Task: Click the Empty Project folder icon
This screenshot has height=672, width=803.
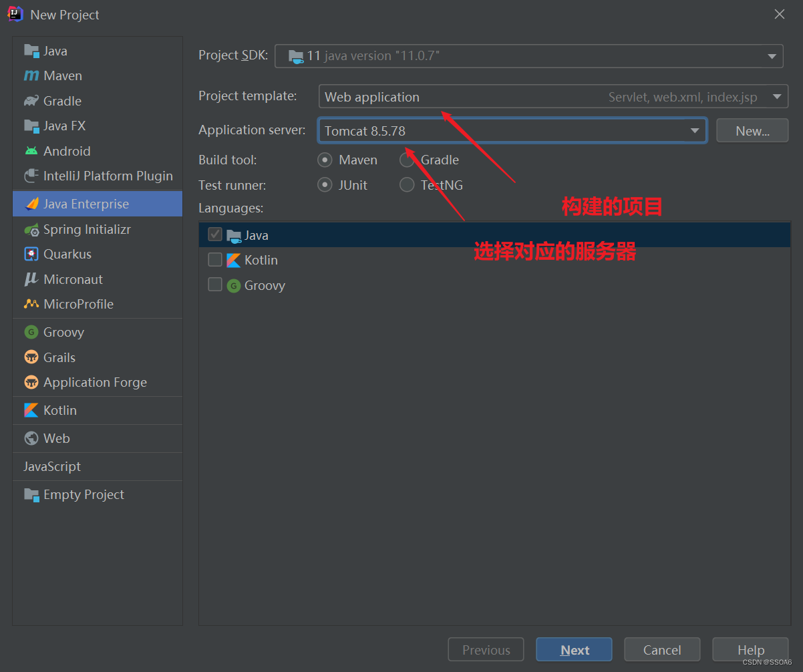Action: coord(31,494)
